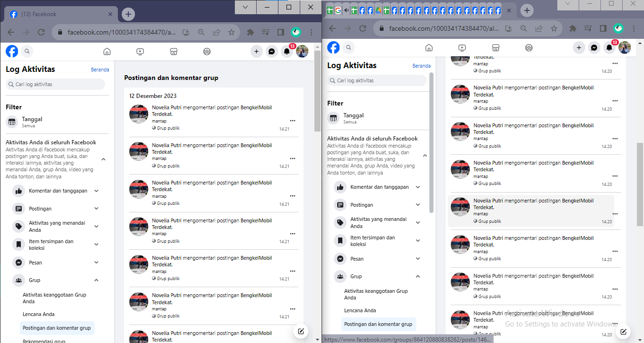
Task: Click plus create button in left window
Action: [256, 52]
